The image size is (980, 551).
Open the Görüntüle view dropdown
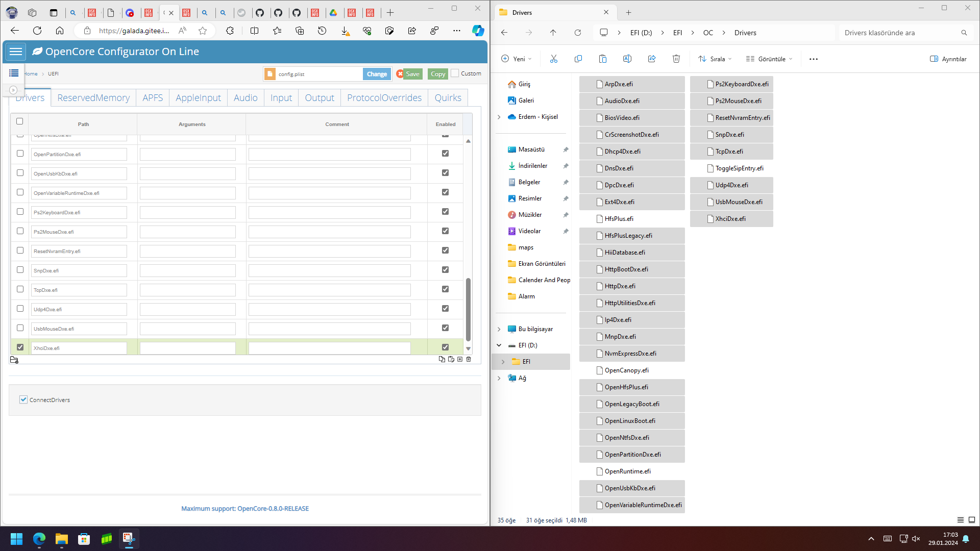pos(770,59)
